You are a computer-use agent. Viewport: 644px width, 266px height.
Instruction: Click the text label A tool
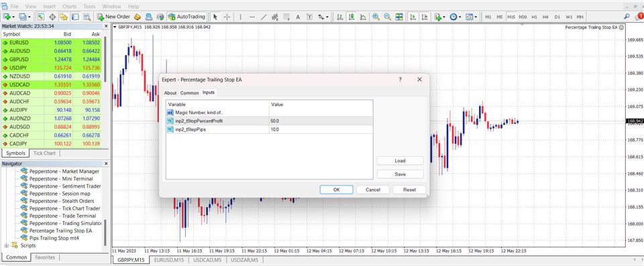click(298, 17)
